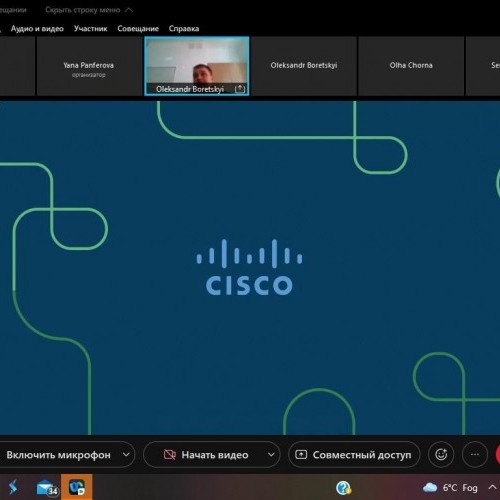This screenshot has width=500, height=500.
Task: Click the crossed-out camera icon
Action: point(170,455)
